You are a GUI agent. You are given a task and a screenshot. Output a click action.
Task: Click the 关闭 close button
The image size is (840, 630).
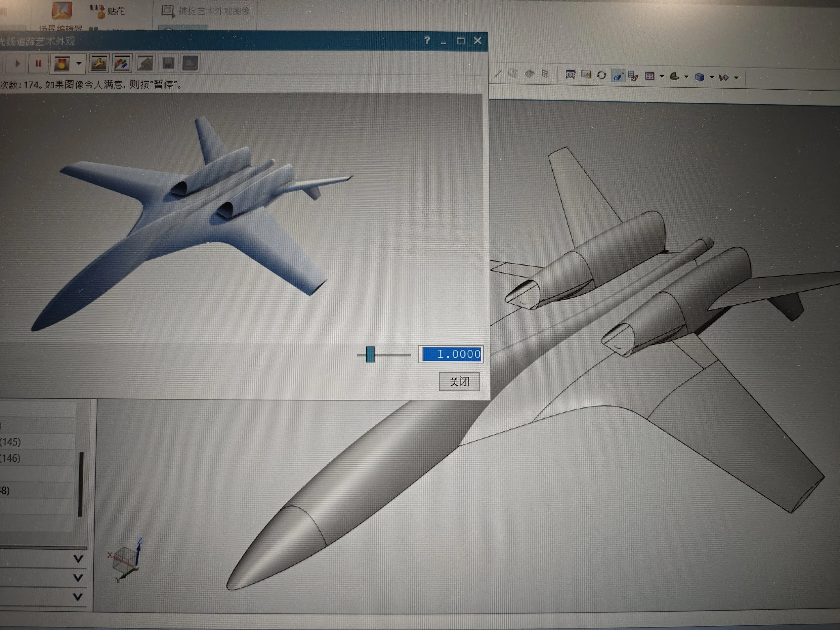[x=459, y=381]
